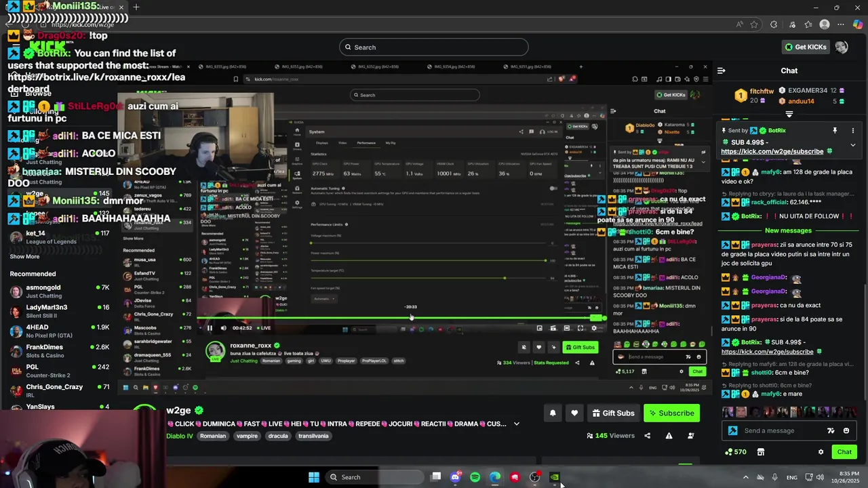This screenshot has height=488, width=868.
Task: Click anduu14 on gift leaderboard
Action: click(x=801, y=101)
